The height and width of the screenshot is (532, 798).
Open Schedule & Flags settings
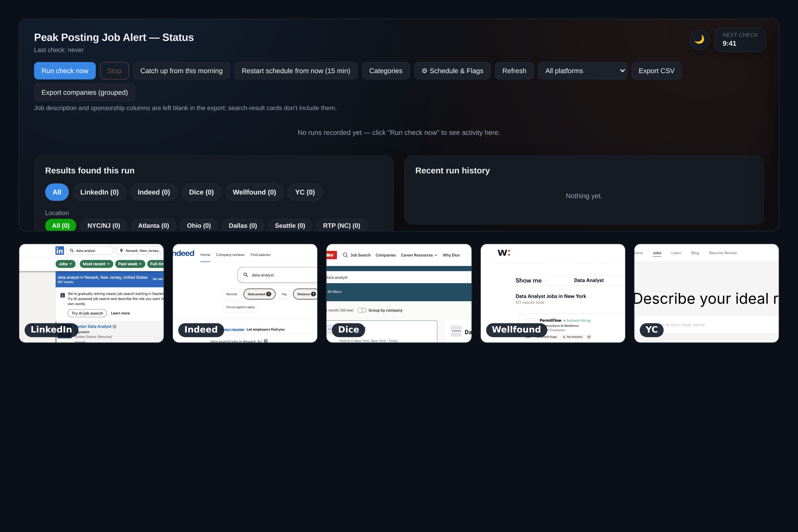click(x=452, y=71)
